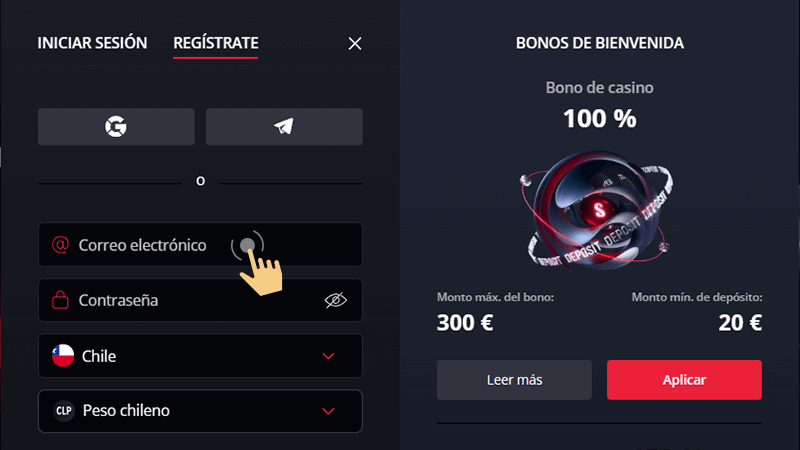The height and width of the screenshot is (450, 800).
Task: Click the @ email icon
Action: (x=60, y=245)
